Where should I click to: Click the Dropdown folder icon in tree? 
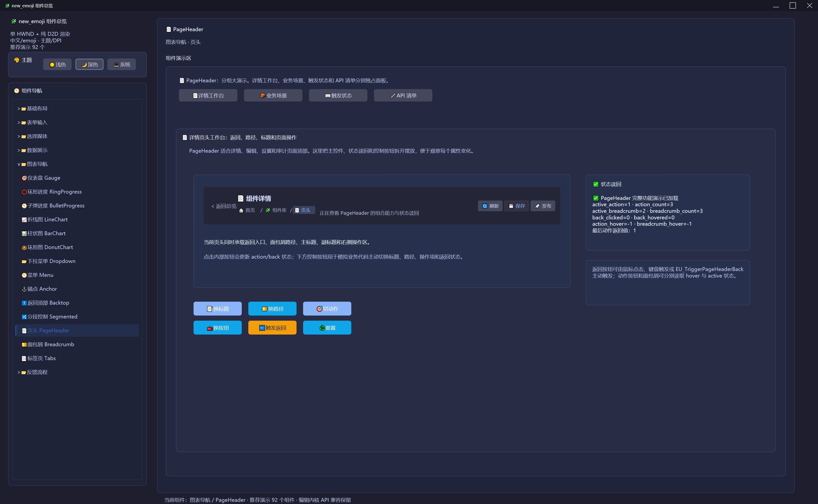(24, 261)
